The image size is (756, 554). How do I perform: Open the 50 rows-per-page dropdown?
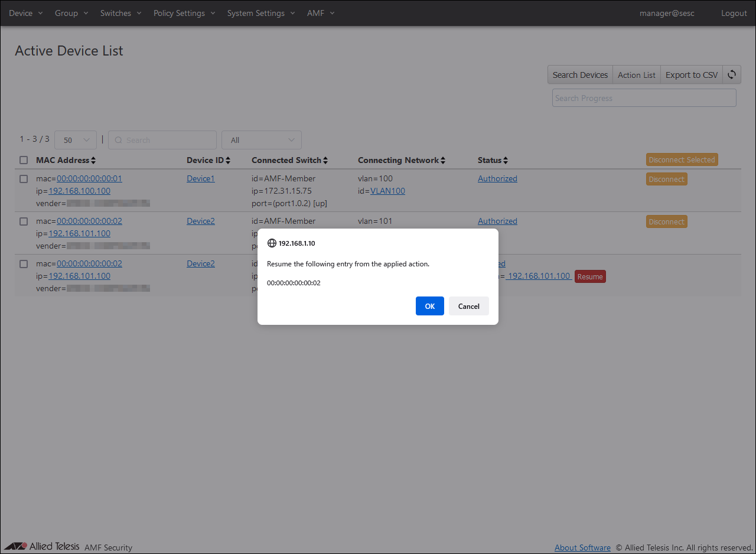coord(76,140)
